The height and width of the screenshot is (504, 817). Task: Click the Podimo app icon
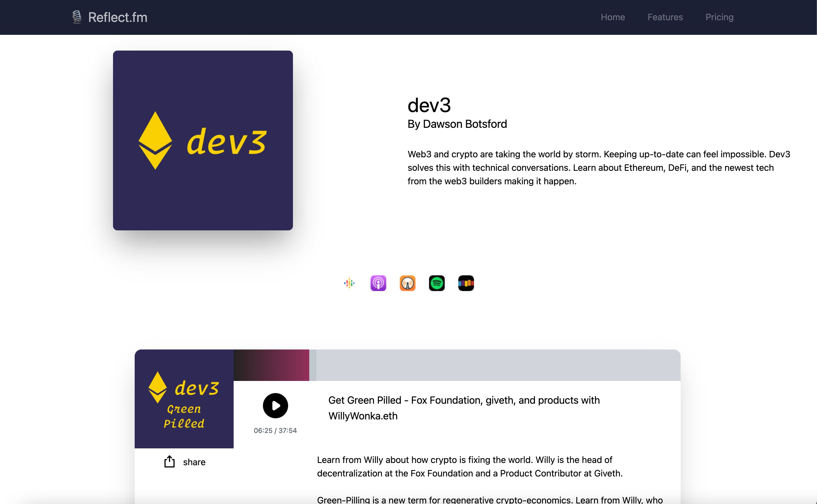click(466, 283)
